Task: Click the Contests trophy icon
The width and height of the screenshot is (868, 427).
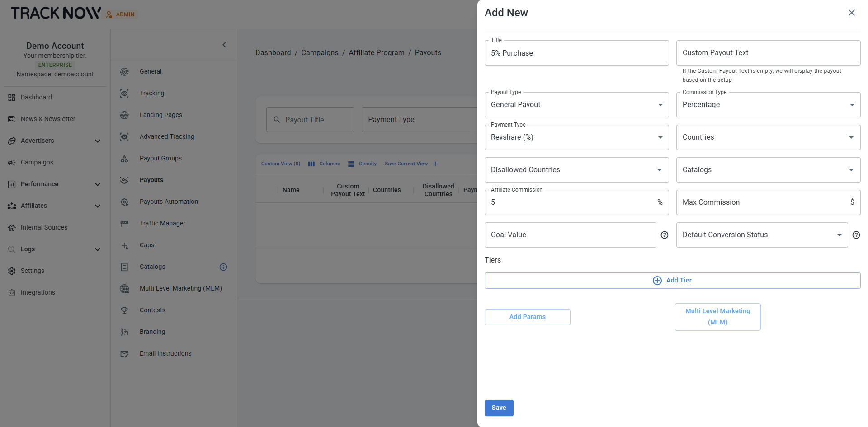Action: click(x=124, y=310)
